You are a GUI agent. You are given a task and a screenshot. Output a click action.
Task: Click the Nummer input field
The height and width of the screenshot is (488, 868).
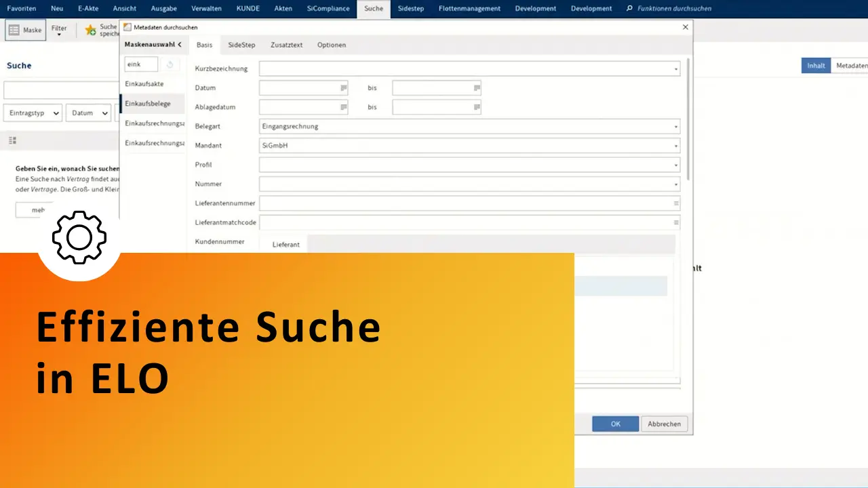(469, 184)
